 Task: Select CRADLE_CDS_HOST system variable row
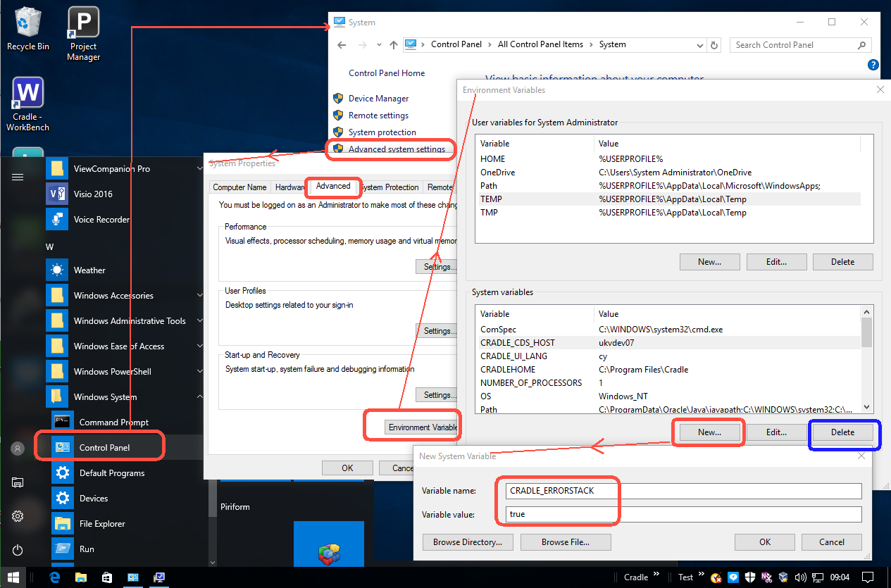668,342
